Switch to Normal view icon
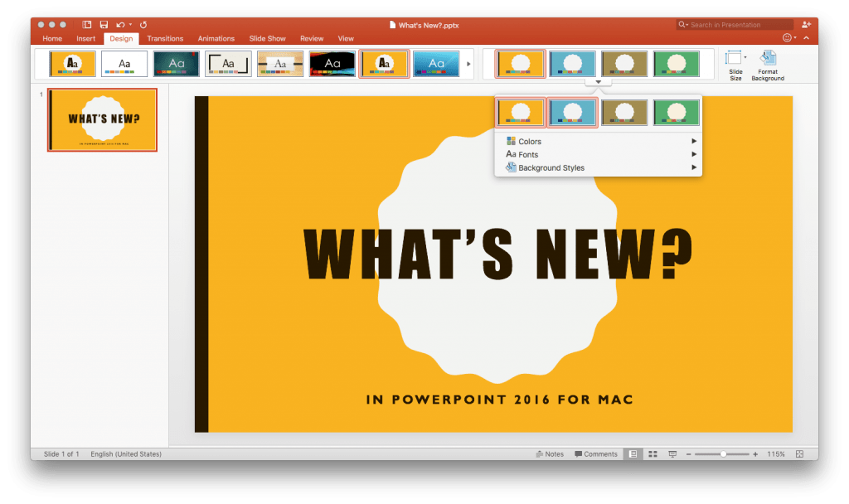 coord(633,454)
